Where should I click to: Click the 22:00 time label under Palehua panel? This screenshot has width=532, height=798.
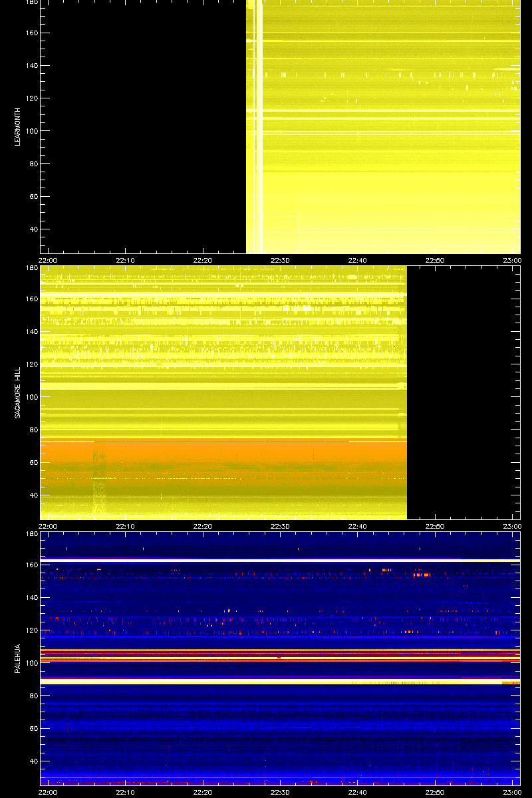point(47,792)
